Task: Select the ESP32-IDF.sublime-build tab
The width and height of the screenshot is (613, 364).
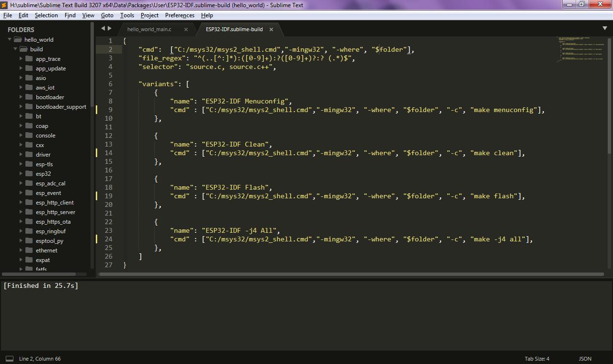Action: pos(234,29)
